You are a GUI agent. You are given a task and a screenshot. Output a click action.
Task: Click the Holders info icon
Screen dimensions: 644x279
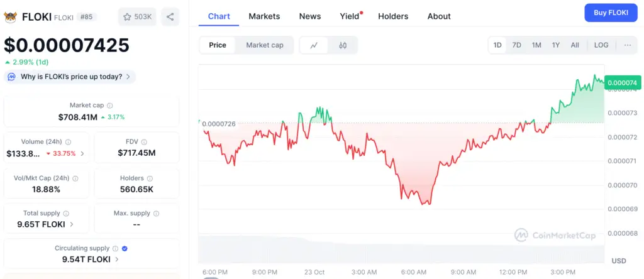click(x=150, y=178)
